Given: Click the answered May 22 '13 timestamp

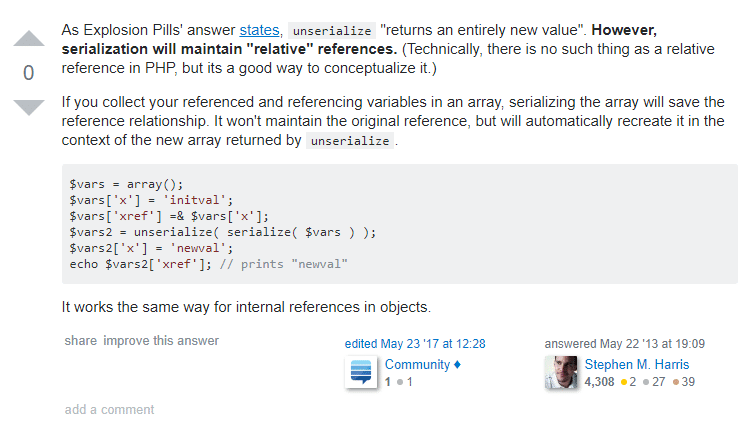Looking at the screenshot, I should click(625, 344).
